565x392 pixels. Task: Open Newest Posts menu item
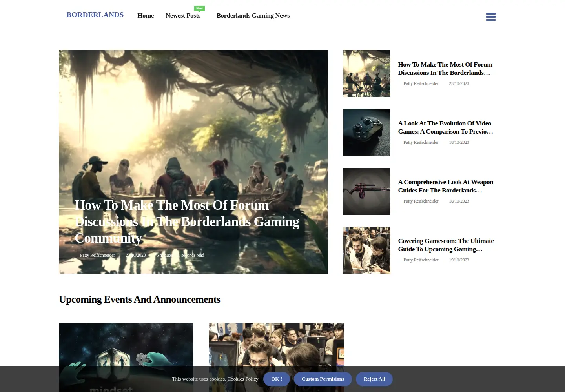pos(183,16)
